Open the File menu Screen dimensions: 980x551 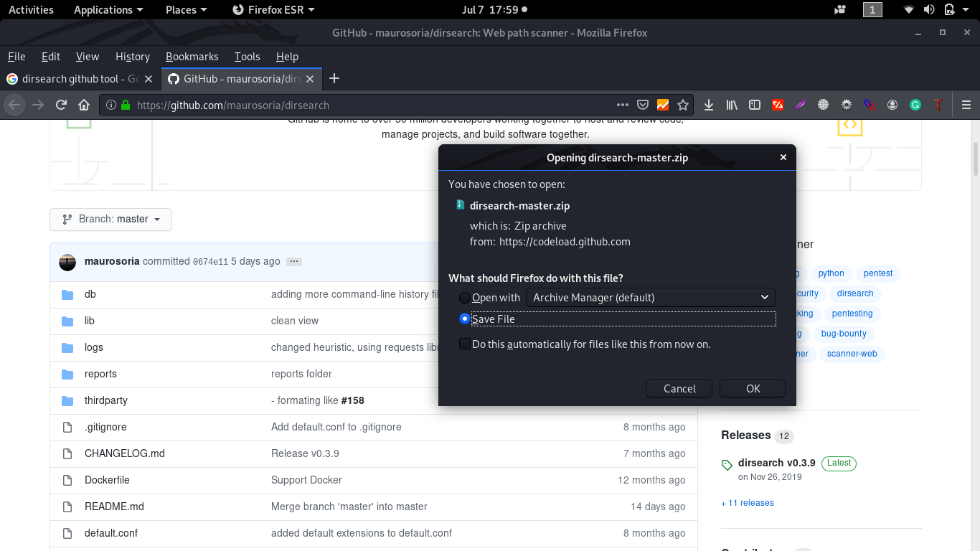point(17,57)
